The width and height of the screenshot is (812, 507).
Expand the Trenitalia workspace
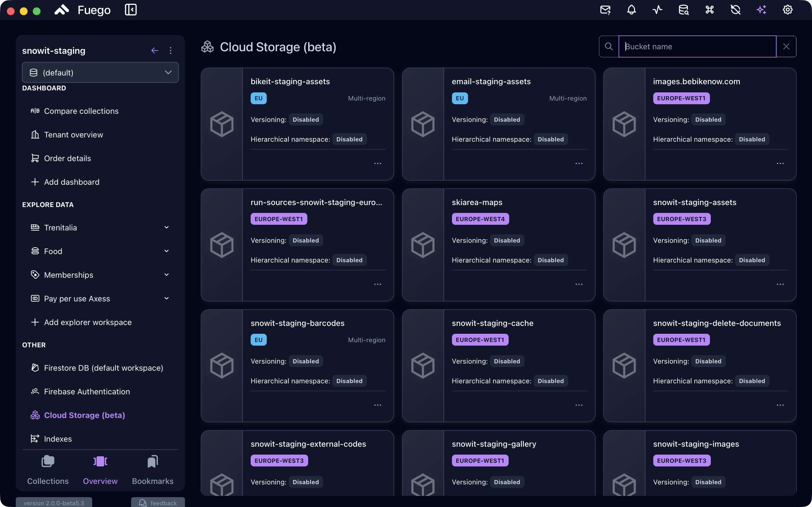[x=100, y=228]
